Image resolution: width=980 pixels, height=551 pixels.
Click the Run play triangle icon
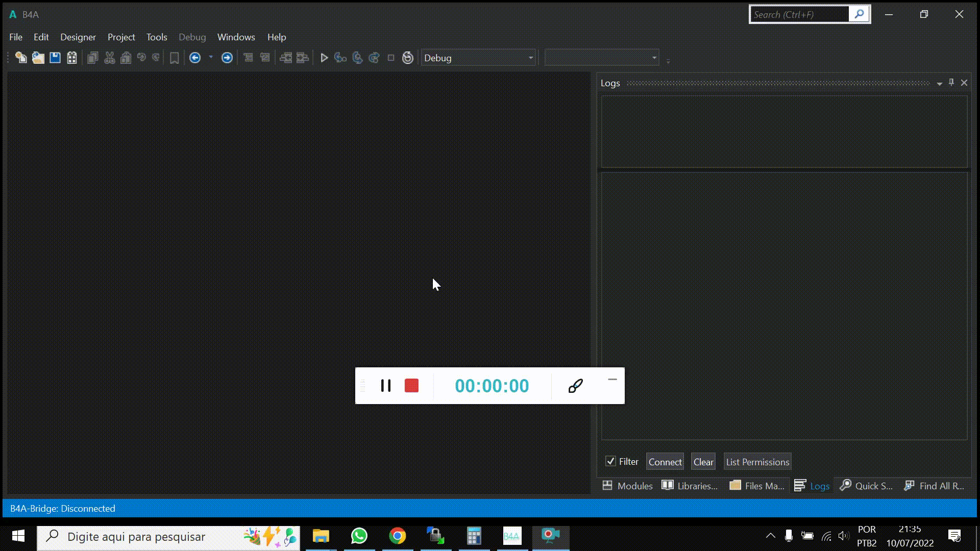point(324,58)
